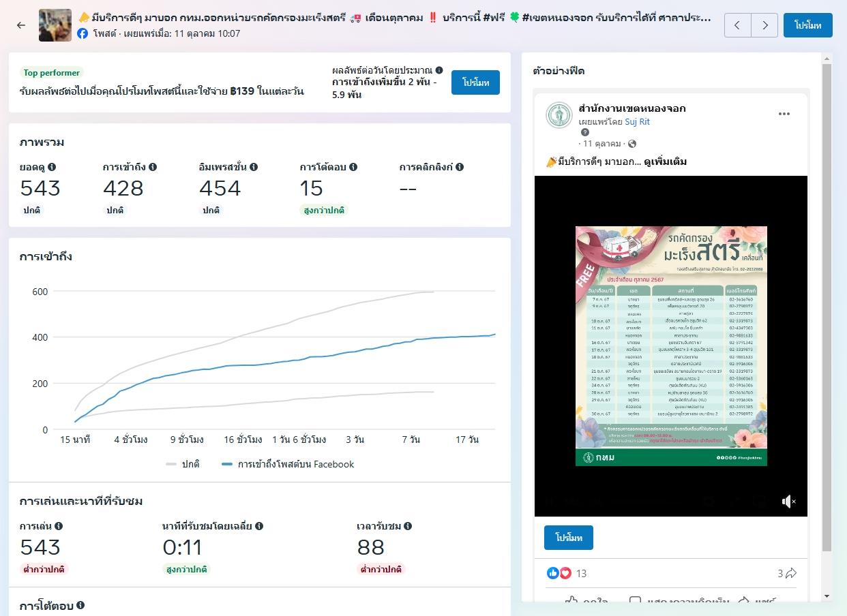
Task: Click info icon next to การคลิกลิงก์
Action: coord(460,167)
